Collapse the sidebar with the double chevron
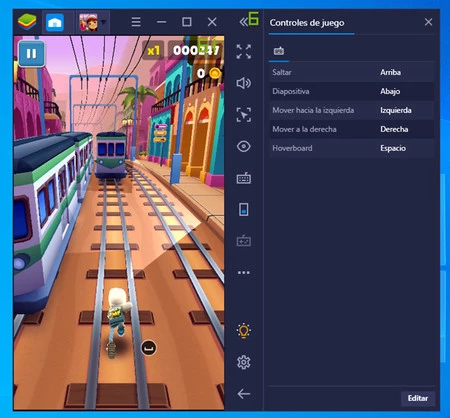The height and width of the screenshot is (418, 450). [x=244, y=22]
